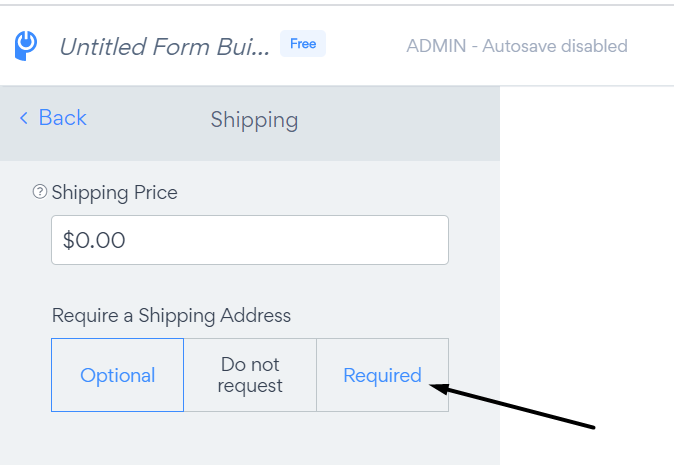Click the blank form preview area
The image size is (674, 465).
click(x=587, y=275)
